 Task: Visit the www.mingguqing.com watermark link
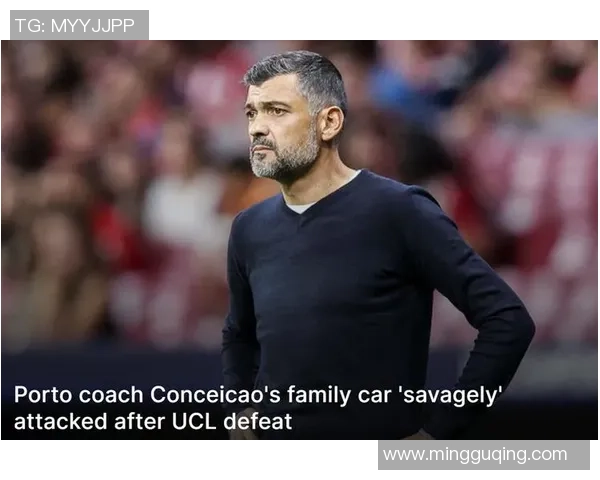tap(484, 455)
